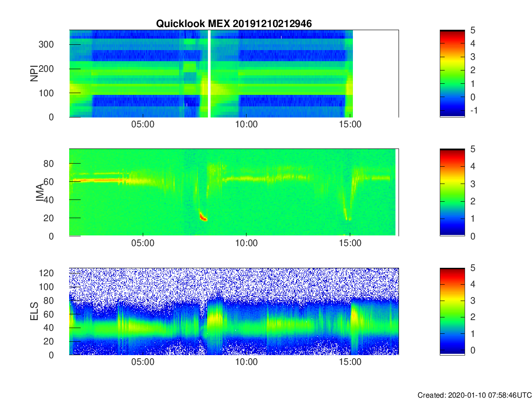Click the 10:00 tick under the NPI plot
532x399 pixels.
pyautogui.click(x=246, y=124)
